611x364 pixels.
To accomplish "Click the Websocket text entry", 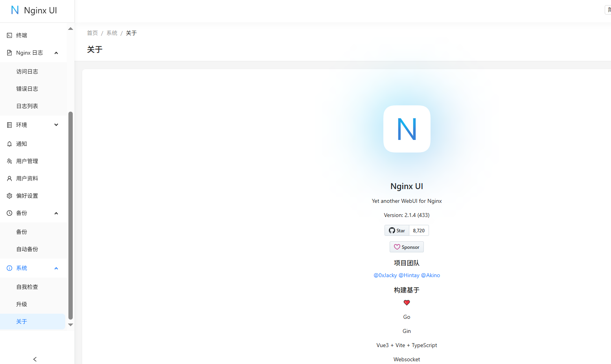I will 407,359.
